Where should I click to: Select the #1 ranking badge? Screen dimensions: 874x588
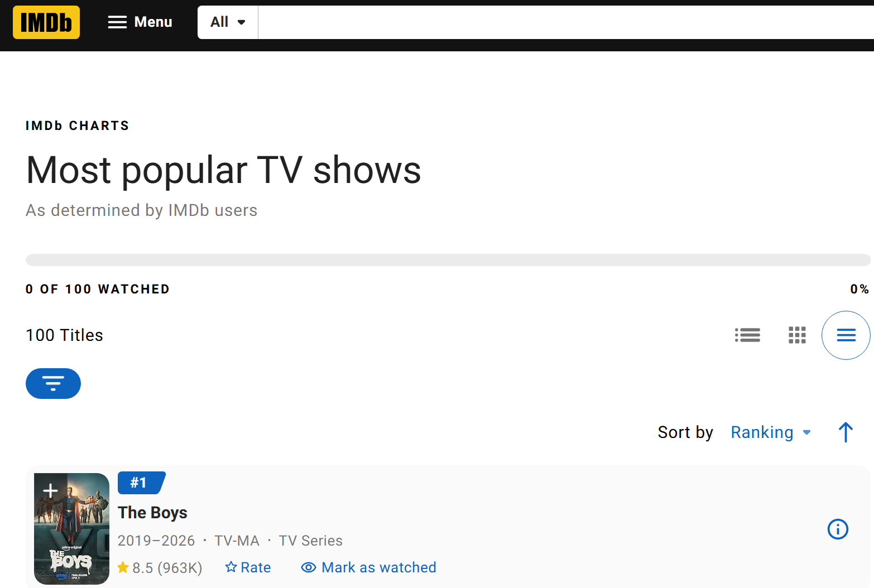click(141, 483)
